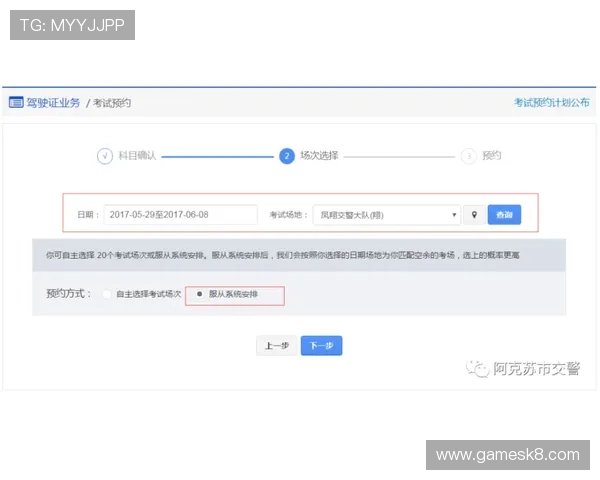Click the 预约 step 3 circle
Viewport: 600px width, 480px height.
tap(469, 156)
